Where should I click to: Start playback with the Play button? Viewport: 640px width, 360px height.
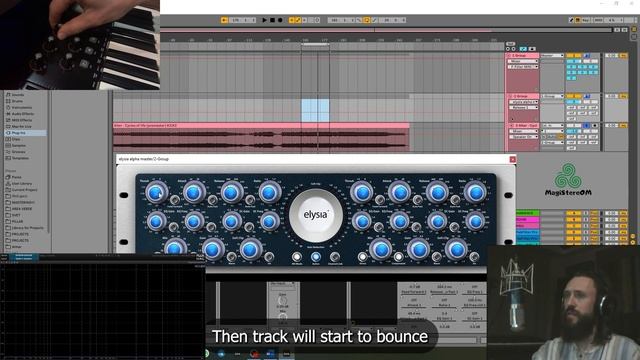(264, 20)
